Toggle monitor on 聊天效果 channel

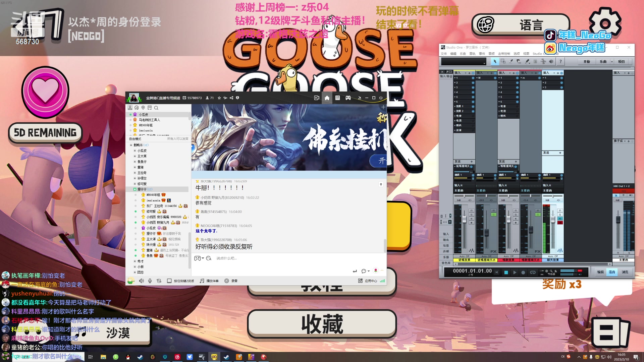click(560, 219)
